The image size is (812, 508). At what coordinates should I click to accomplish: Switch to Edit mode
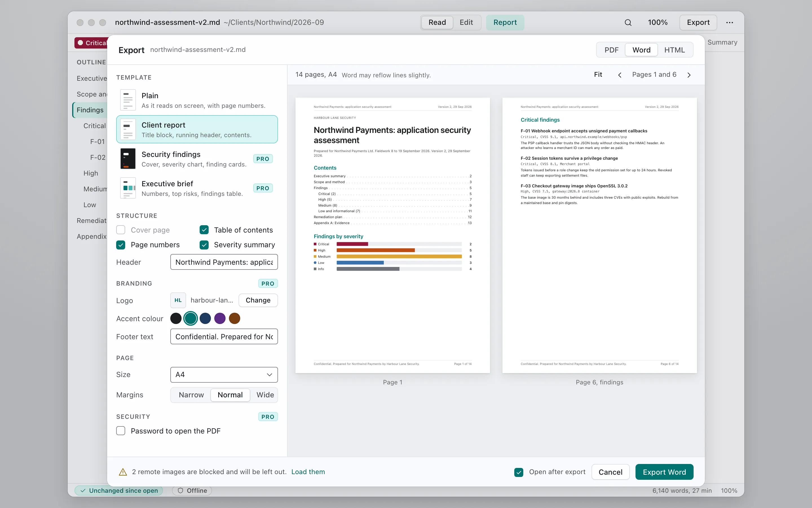pyautogui.click(x=466, y=23)
